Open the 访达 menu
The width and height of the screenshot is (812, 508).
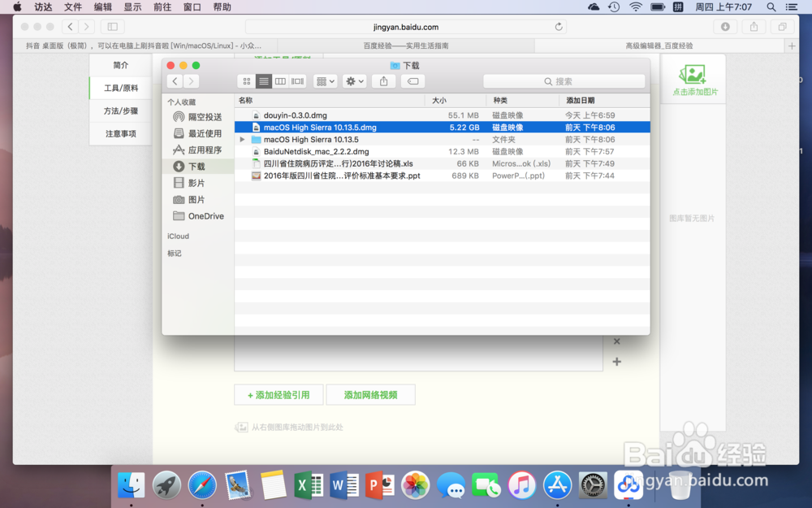tap(44, 7)
